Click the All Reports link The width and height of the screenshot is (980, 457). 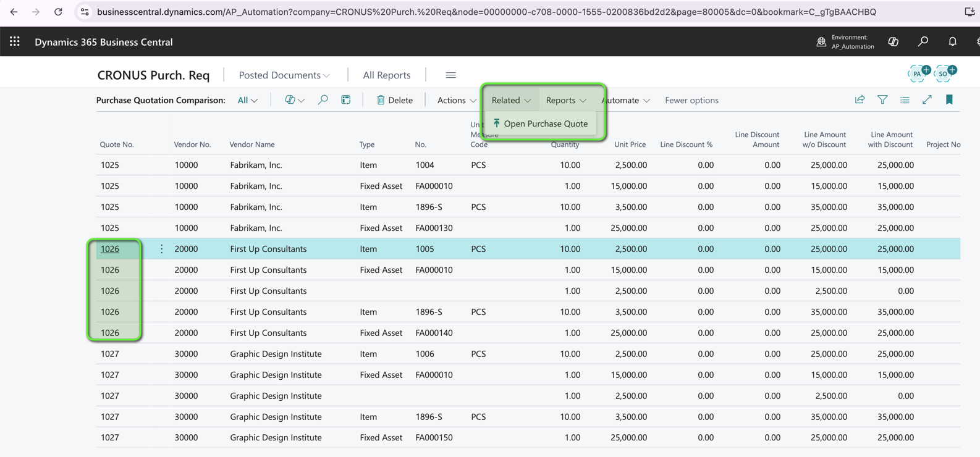[386, 75]
